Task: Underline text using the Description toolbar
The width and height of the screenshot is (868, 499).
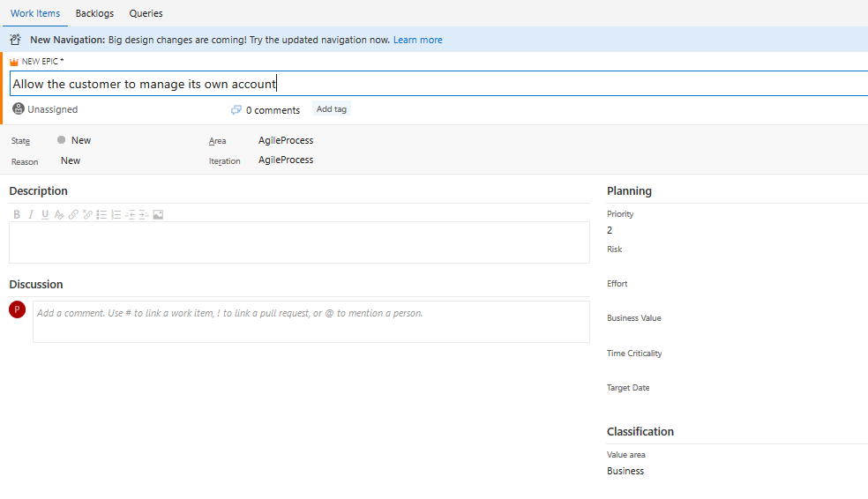Action: pos(45,214)
